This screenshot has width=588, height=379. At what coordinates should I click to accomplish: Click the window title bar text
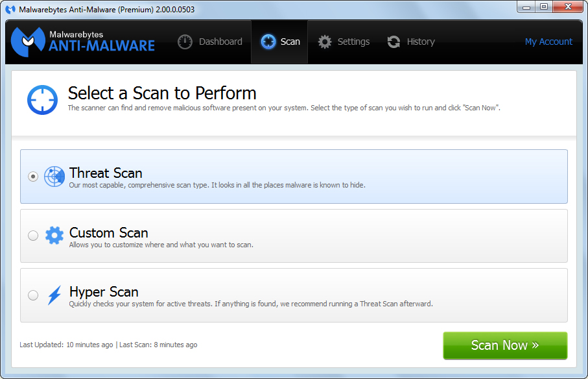coord(107,9)
